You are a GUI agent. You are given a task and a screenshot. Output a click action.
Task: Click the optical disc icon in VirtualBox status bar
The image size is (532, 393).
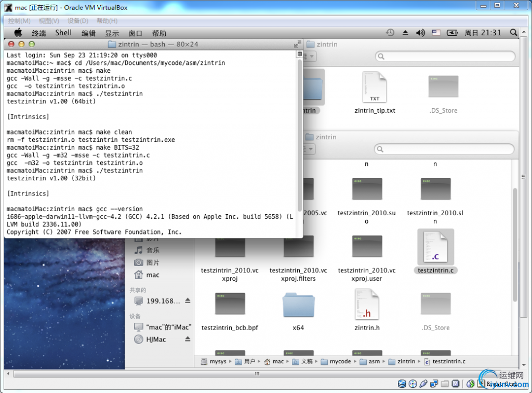(x=413, y=384)
